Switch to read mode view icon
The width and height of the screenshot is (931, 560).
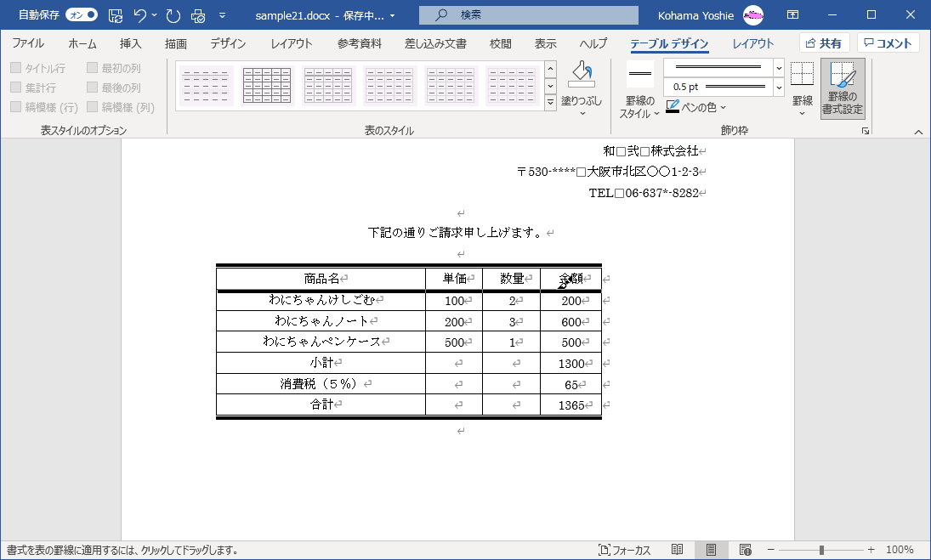(x=677, y=550)
